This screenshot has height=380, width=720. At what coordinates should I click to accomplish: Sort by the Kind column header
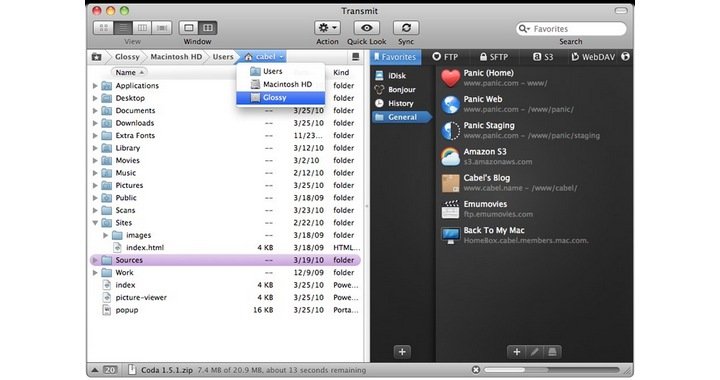point(341,73)
